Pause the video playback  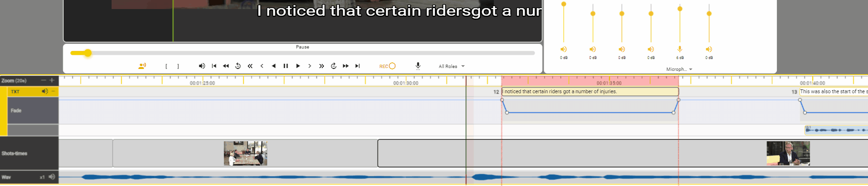(x=286, y=66)
